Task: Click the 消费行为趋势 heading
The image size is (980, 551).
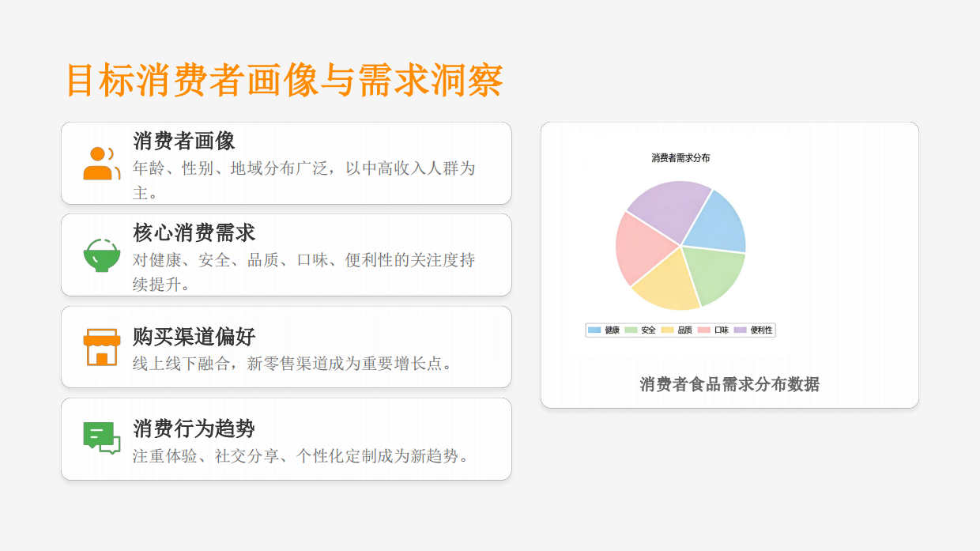Action: tap(194, 429)
